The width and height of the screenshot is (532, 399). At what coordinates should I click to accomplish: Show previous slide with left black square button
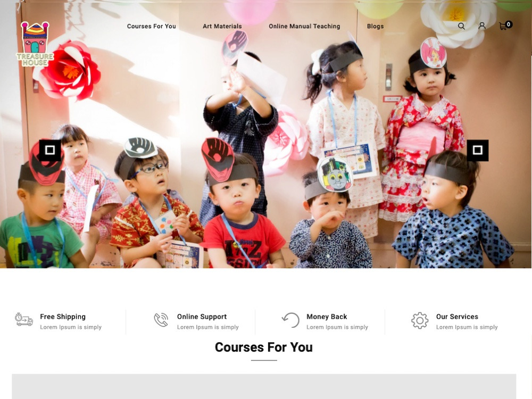(x=50, y=150)
